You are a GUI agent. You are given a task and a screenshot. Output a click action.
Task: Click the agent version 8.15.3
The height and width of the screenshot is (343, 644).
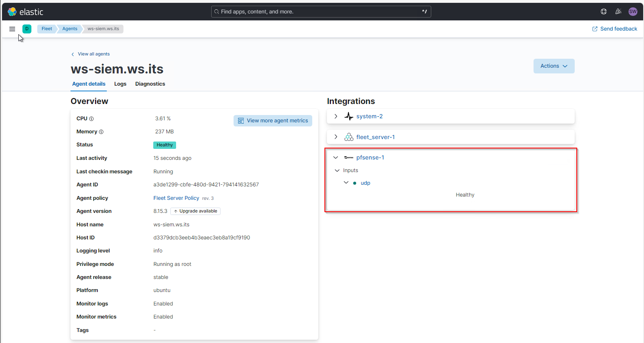click(x=160, y=211)
